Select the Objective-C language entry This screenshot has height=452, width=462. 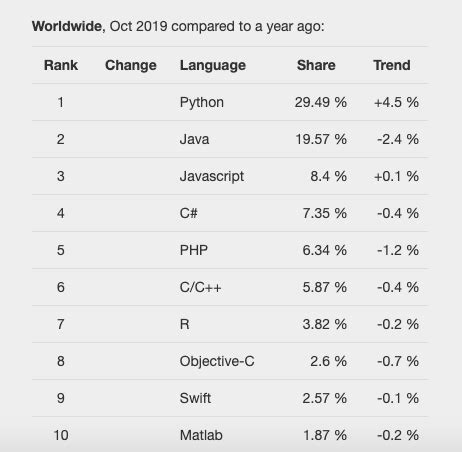pos(217,362)
